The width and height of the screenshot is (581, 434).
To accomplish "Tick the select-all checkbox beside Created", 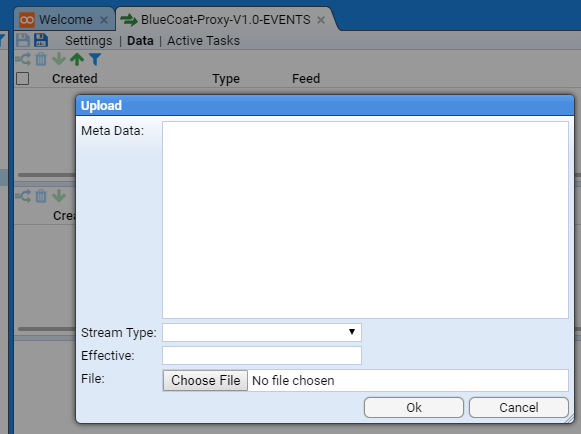I will coord(23,79).
